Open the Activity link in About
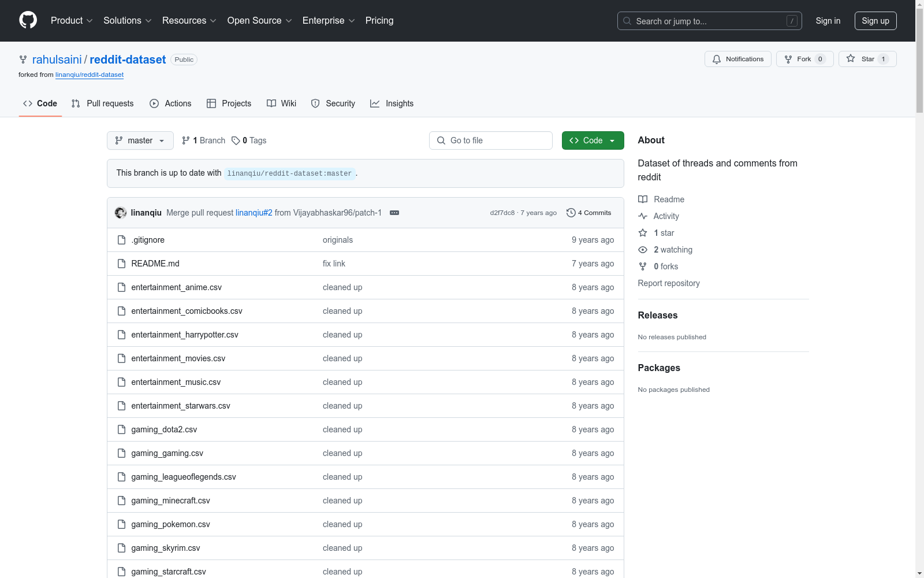The height and width of the screenshot is (578, 924). click(x=666, y=216)
